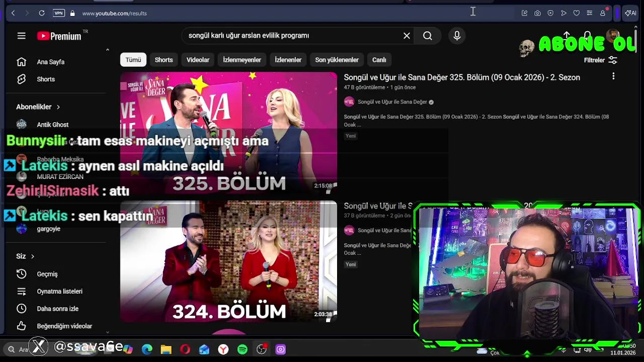
Task: Click sidebar scroll up arrow
Action: coord(107,50)
